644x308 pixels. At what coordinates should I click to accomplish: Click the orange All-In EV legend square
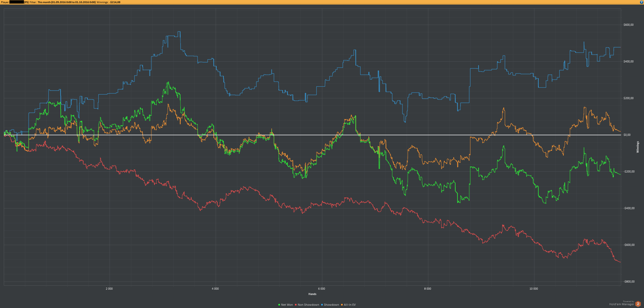point(342,305)
